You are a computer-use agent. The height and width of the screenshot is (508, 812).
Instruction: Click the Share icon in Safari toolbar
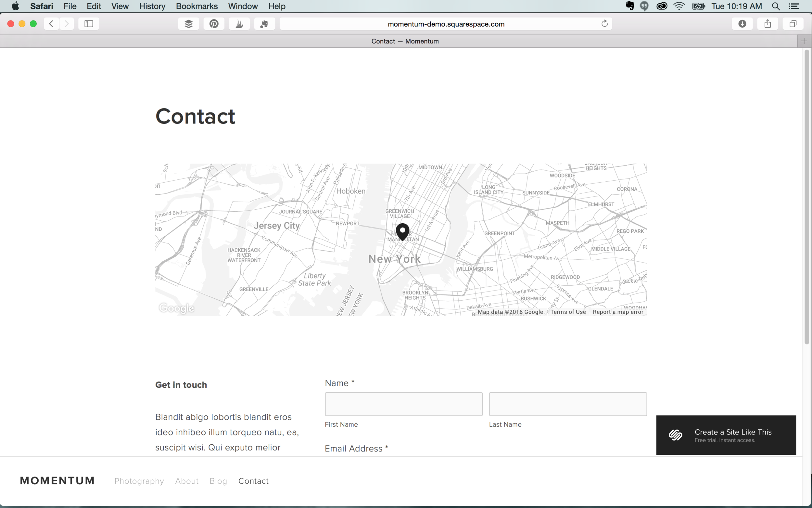(768, 23)
